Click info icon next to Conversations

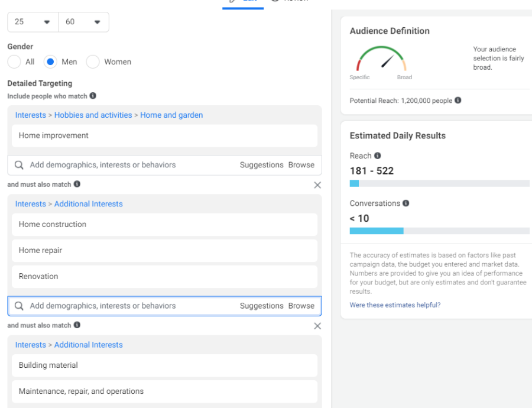click(x=406, y=203)
